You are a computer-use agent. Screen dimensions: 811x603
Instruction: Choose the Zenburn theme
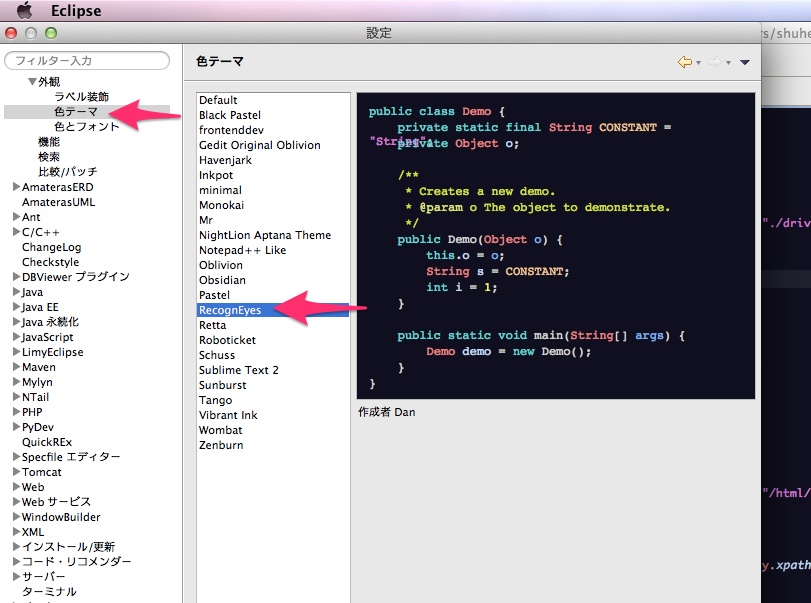coord(221,445)
